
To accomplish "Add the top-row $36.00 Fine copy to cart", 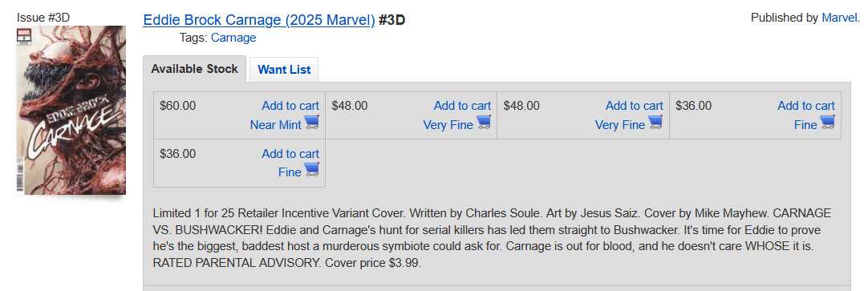I will 806,106.
